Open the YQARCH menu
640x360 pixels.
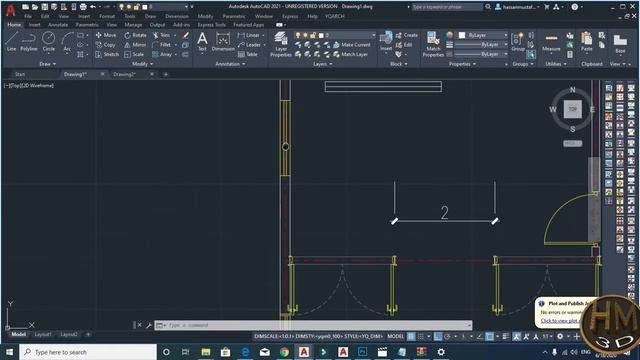pyautogui.click(x=335, y=16)
